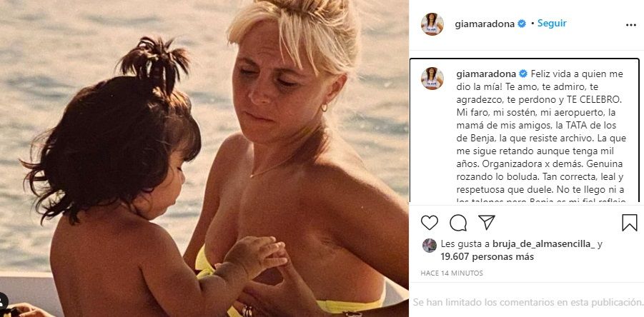The width and height of the screenshot is (644, 317).
Task: Like the post with the heart icon
Action: [429, 223]
